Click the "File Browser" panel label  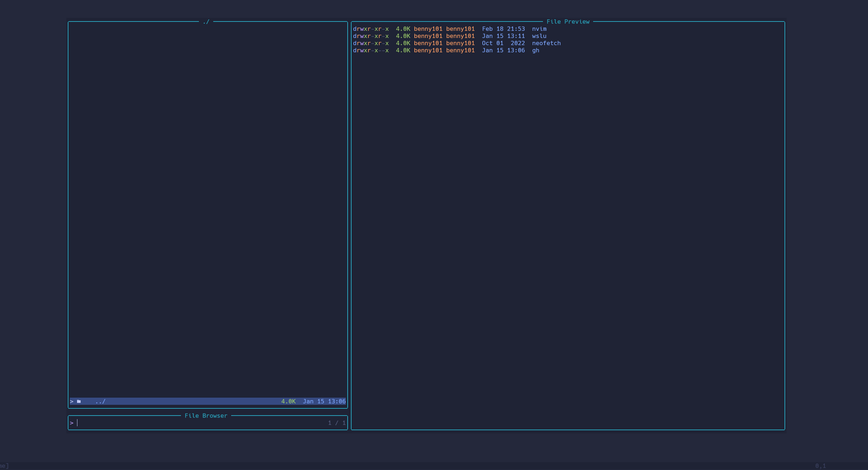206,416
